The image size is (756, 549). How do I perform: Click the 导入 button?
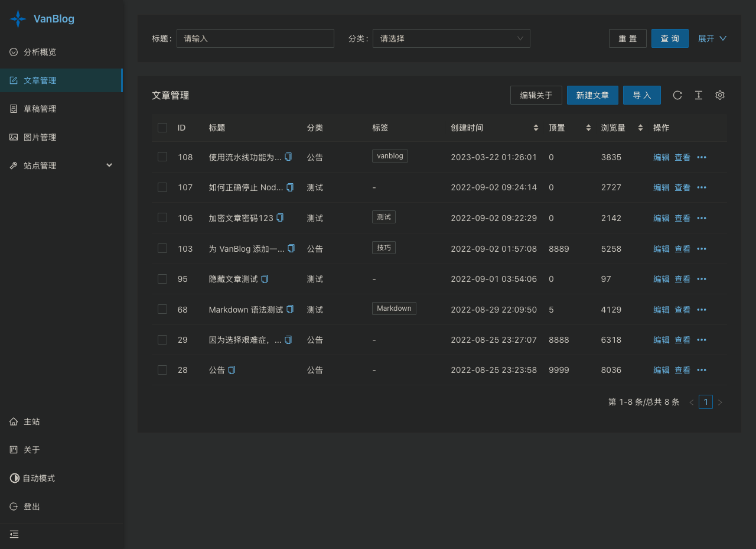(642, 95)
